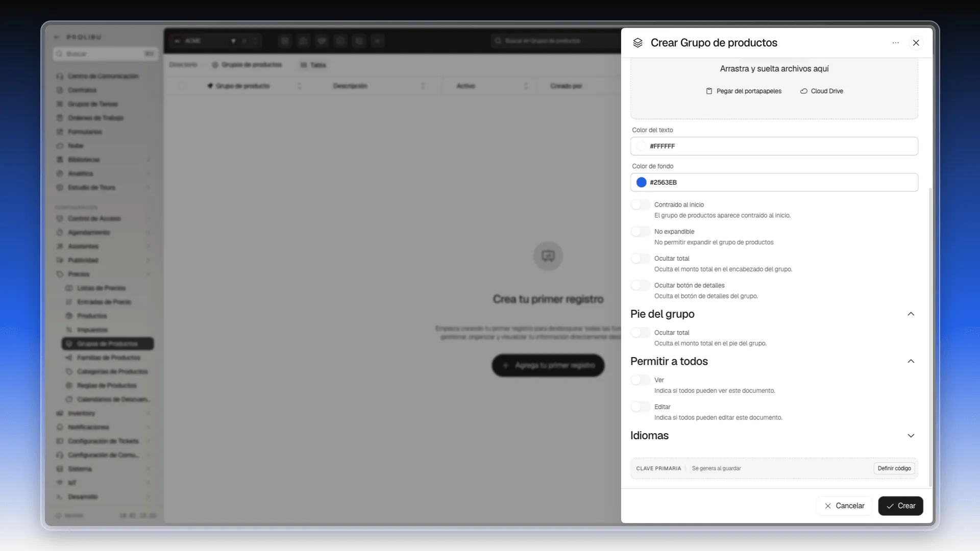Image resolution: width=980 pixels, height=551 pixels.
Task: Click the Color del texto hex field
Action: coord(774,146)
